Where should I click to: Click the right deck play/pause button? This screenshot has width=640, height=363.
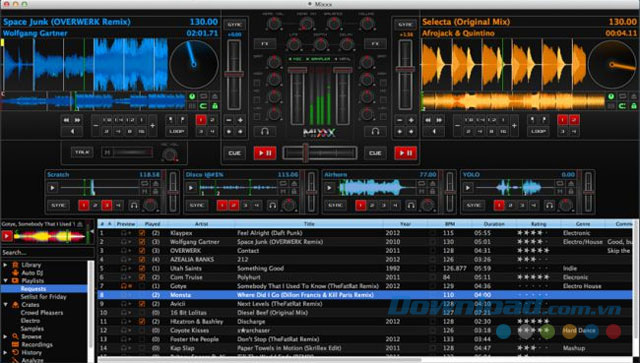click(405, 153)
